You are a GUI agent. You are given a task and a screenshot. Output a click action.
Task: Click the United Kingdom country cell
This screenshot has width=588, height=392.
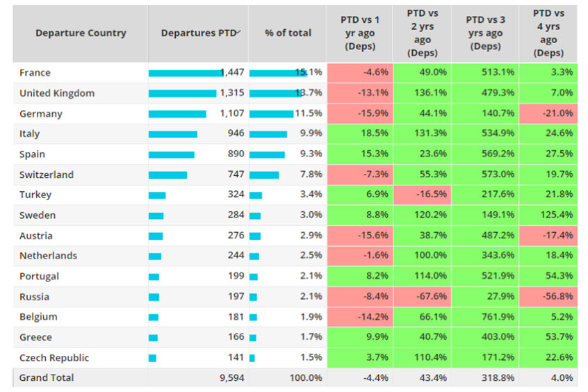57,93
